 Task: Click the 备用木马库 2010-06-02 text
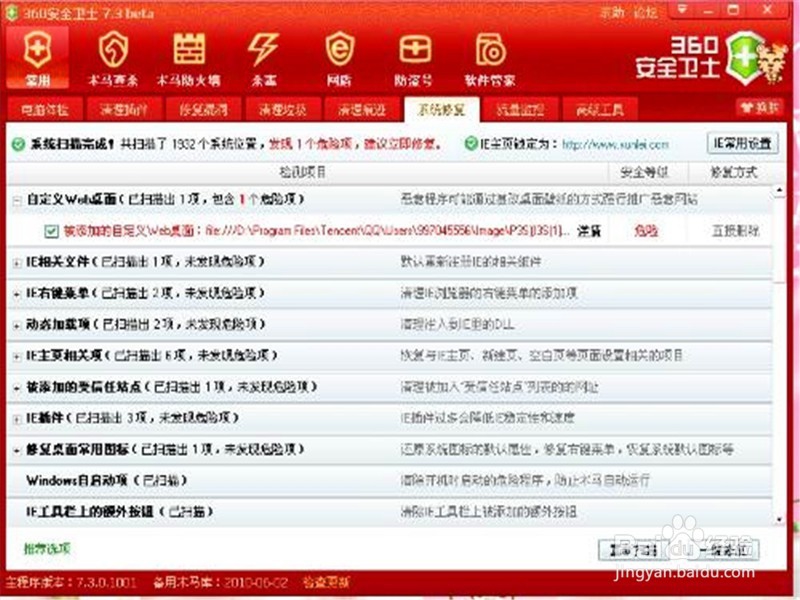pos(220,582)
